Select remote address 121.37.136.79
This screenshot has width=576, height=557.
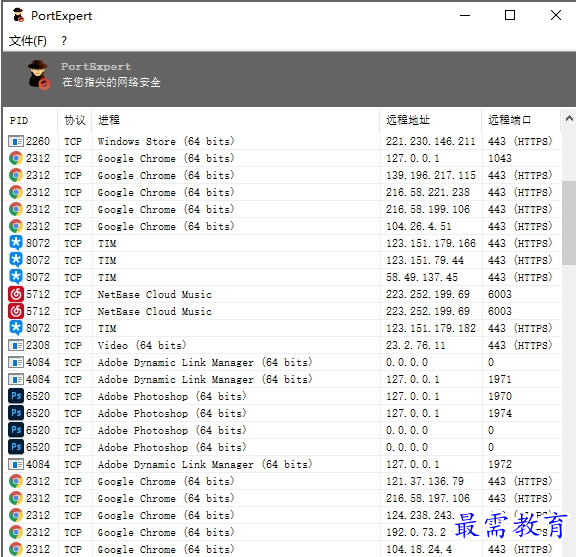(425, 481)
